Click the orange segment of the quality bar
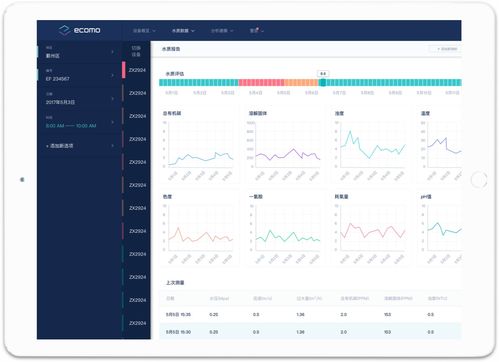 click(x=301, y=82)
